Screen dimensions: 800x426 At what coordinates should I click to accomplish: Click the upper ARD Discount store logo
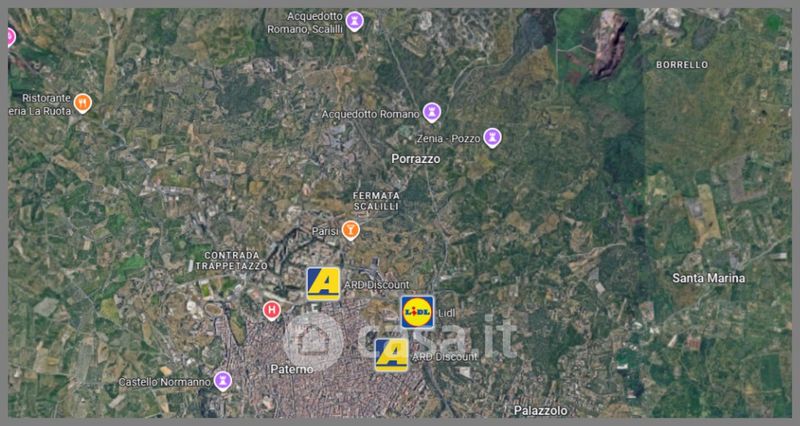[x=323, y=284]
